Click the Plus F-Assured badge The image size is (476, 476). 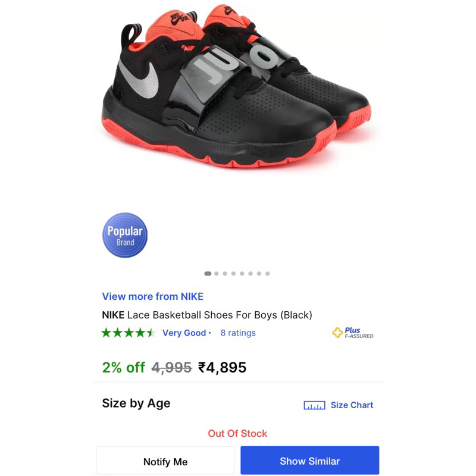353,333
